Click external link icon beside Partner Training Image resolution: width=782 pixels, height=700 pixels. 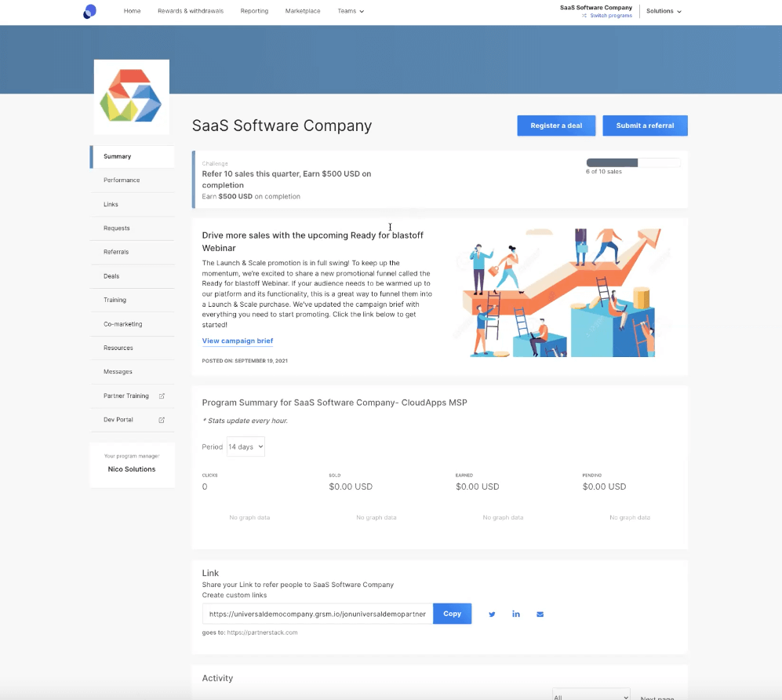point(162,396)
